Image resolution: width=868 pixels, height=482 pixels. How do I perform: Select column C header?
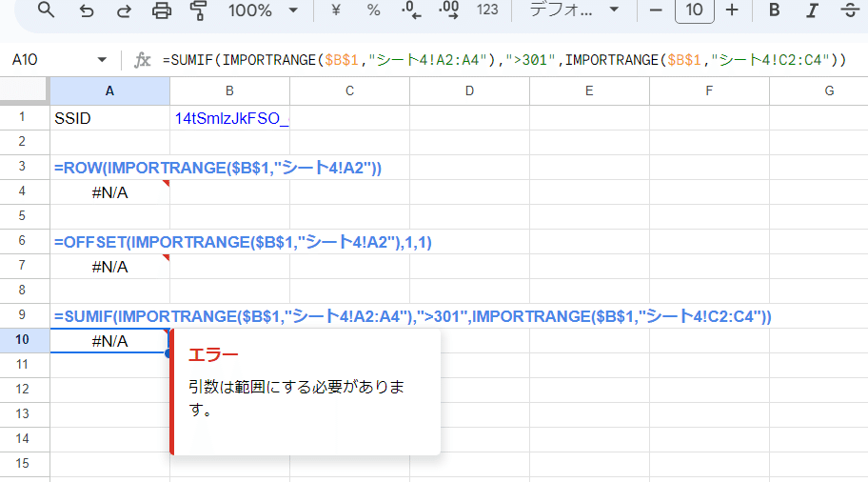point(350,90)
